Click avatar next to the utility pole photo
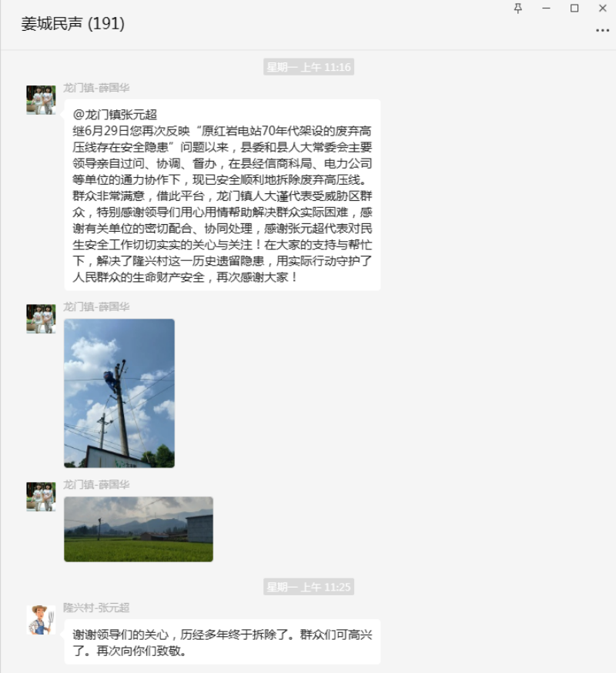 [41, 319]
